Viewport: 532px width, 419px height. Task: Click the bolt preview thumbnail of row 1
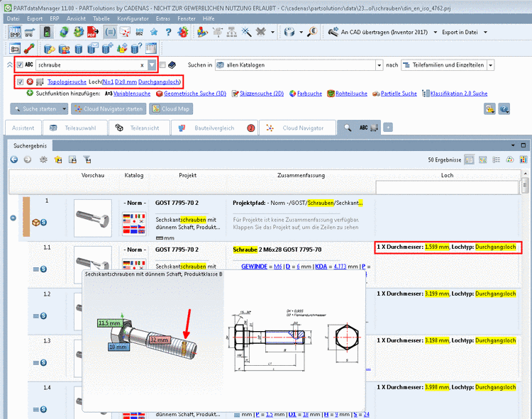point(93,218)
